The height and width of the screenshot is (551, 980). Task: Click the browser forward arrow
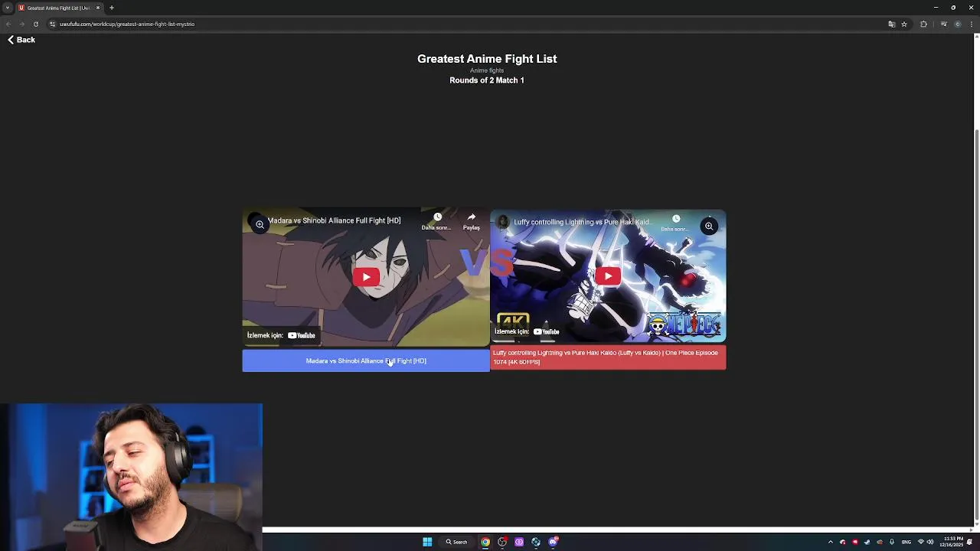[x=21, y=24]
